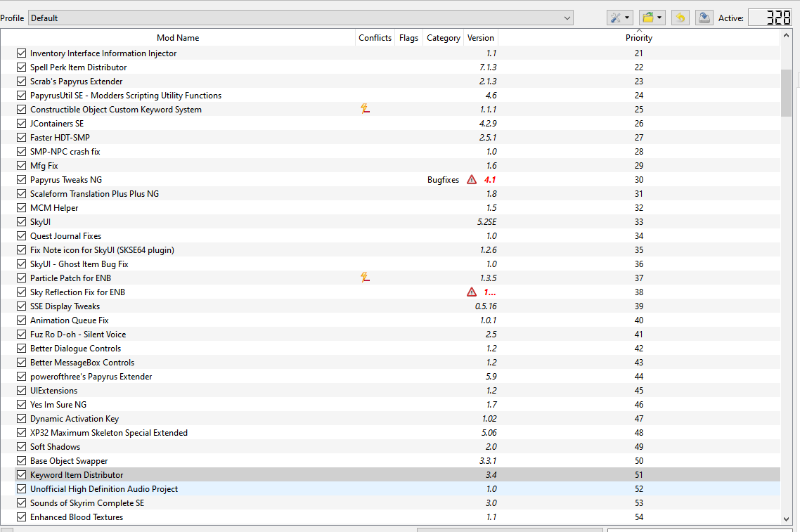Click the Bugfixes category cell

click(444, 179)
